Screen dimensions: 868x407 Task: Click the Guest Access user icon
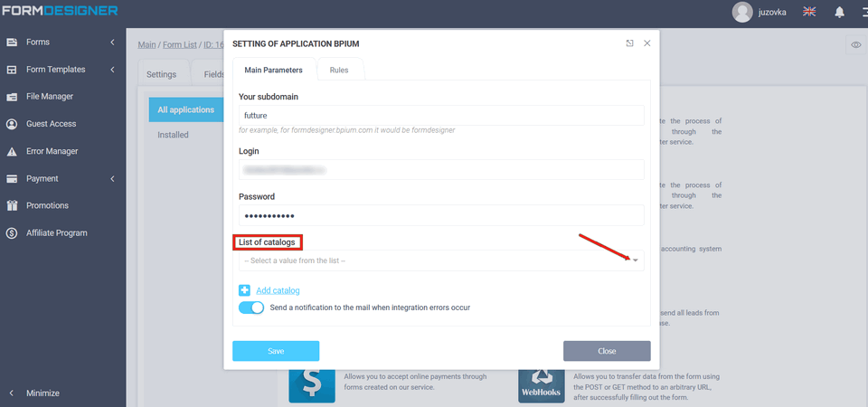coord(12,124)
